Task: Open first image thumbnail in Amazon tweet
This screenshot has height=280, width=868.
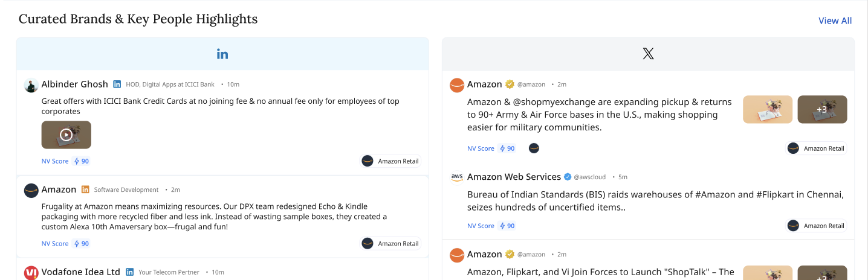Action: [767, 109]
